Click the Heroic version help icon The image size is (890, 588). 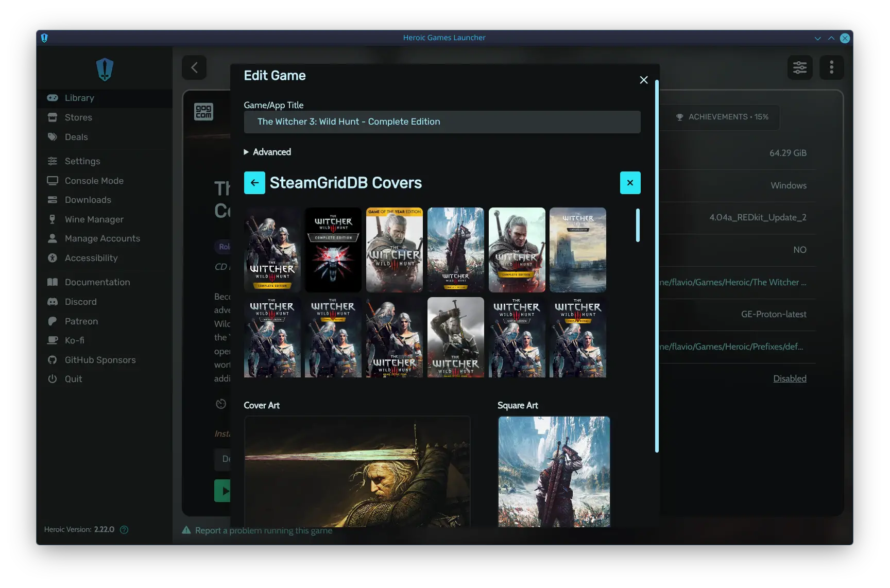pyautogui.click(x=124, y=530)
